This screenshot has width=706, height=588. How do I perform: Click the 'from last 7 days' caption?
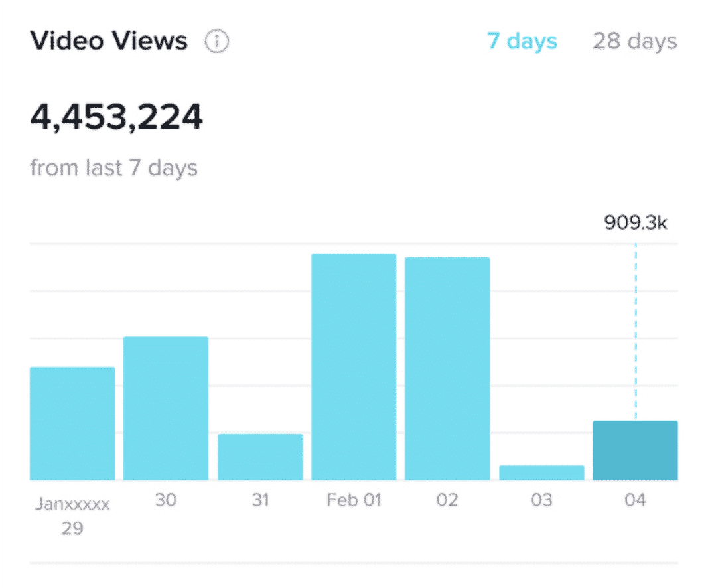(114, 168)
